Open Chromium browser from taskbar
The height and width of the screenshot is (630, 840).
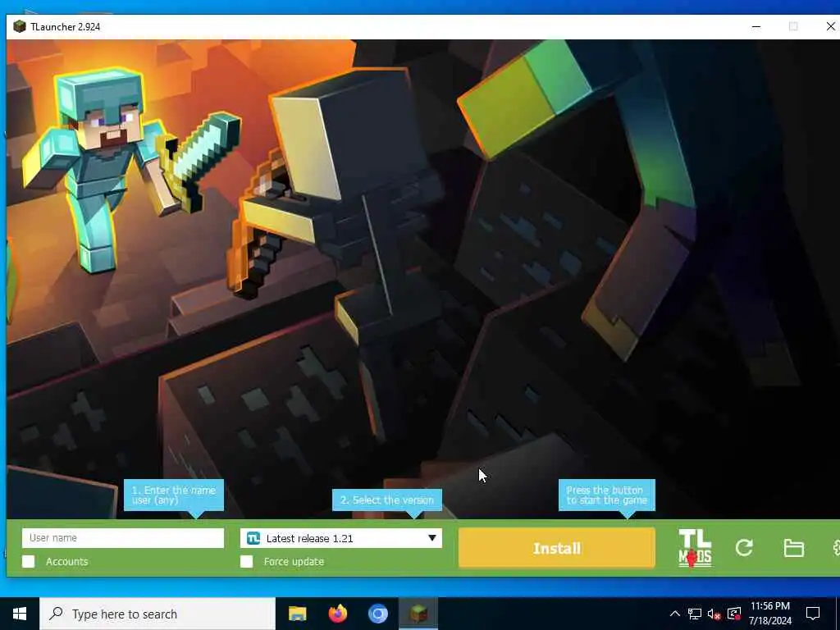(377, 614)
